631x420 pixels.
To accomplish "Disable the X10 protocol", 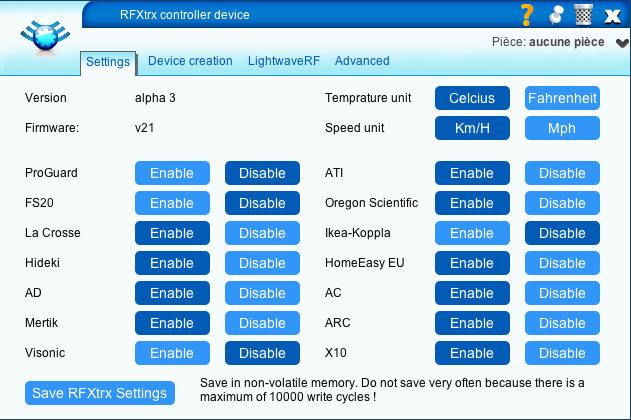I will (562, 353).
